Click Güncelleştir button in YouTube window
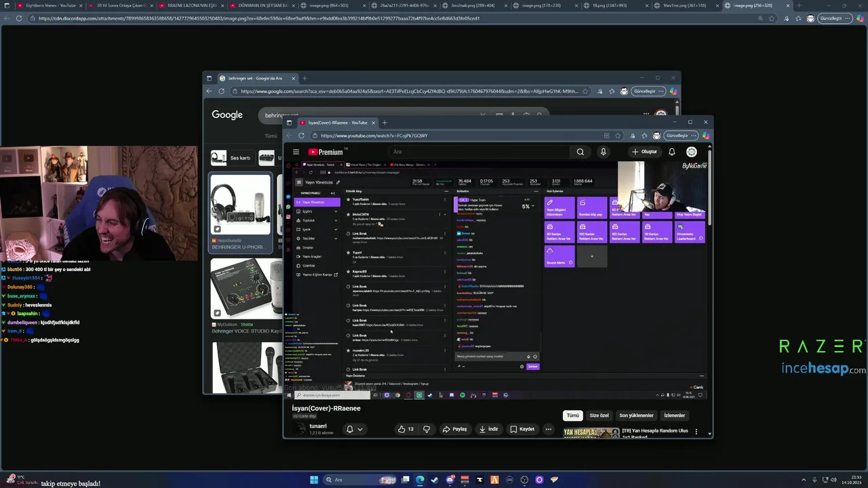Image resolution: width=868 pixels, height=488 pixels. point(681,136)
